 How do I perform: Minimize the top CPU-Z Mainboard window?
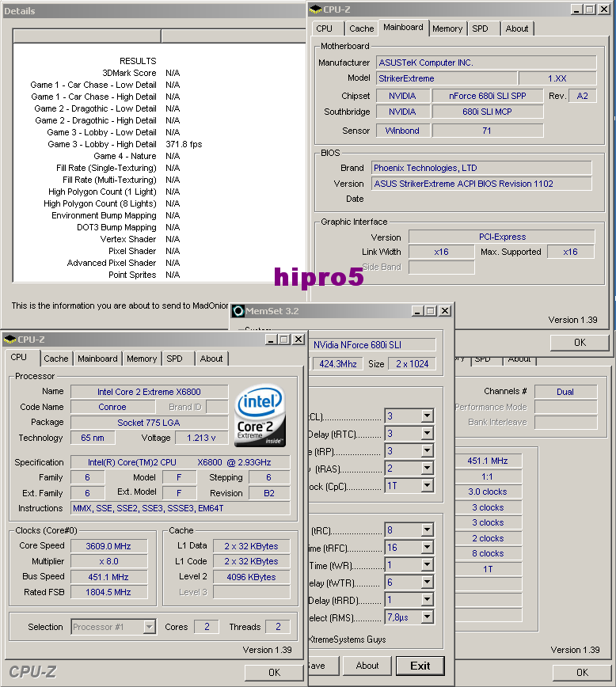click(576, 9)
